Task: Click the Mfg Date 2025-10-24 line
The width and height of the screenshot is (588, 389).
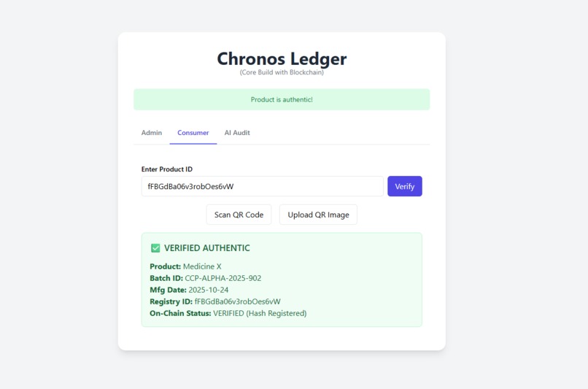Action: pyautogui.click(x=189, y=290)
